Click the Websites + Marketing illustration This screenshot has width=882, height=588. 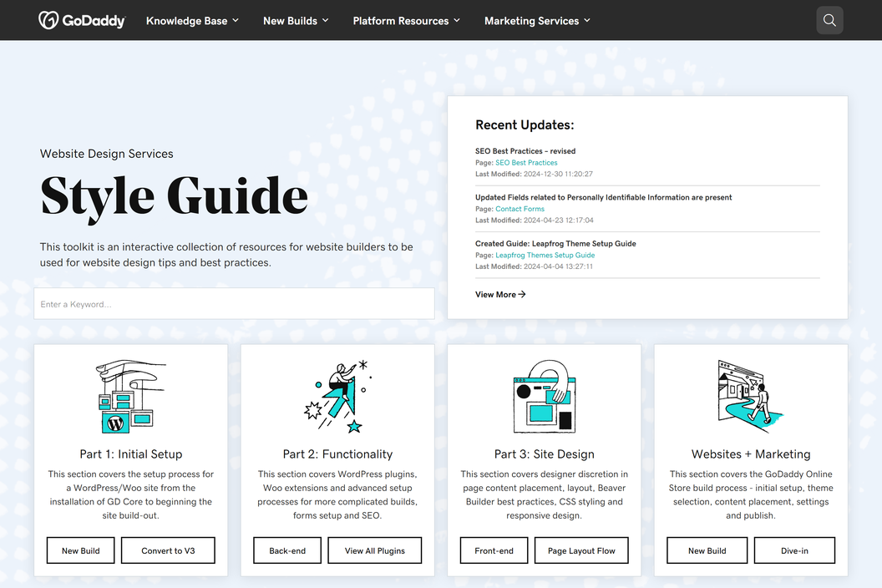click(751, 397)
